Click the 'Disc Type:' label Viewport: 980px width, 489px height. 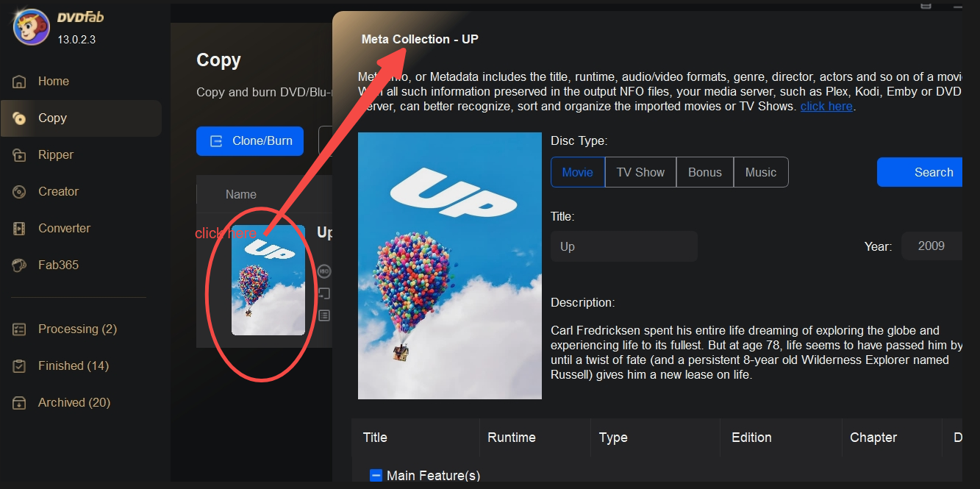579,141
